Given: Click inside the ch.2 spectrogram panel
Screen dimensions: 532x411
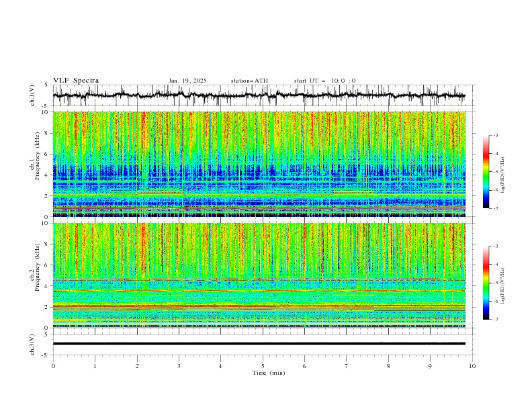Looking at the screenshot, I should (x=259, y=275).
